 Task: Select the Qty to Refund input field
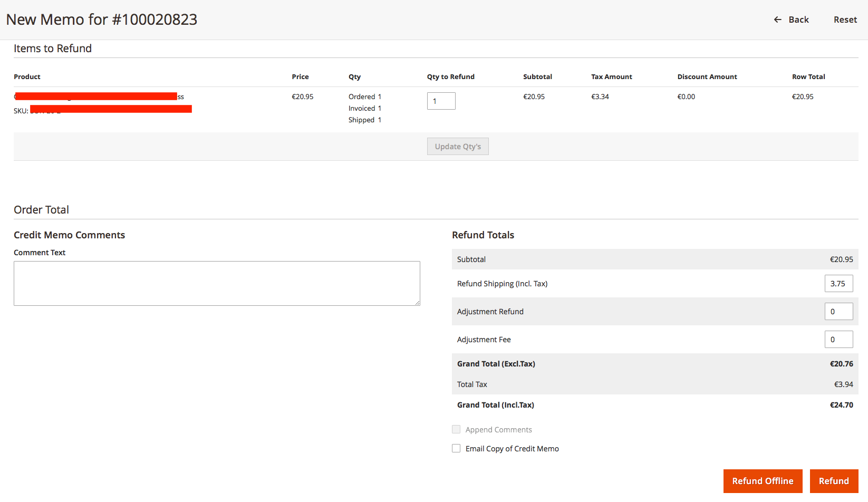click(441, 101)
